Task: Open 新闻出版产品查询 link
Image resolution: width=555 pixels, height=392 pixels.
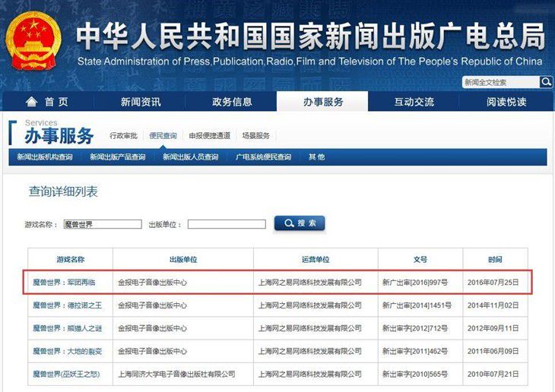Action: click(118, 156)
